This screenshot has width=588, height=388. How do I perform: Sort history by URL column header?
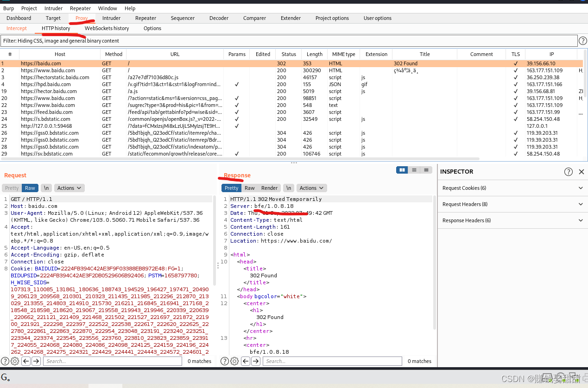175,54
